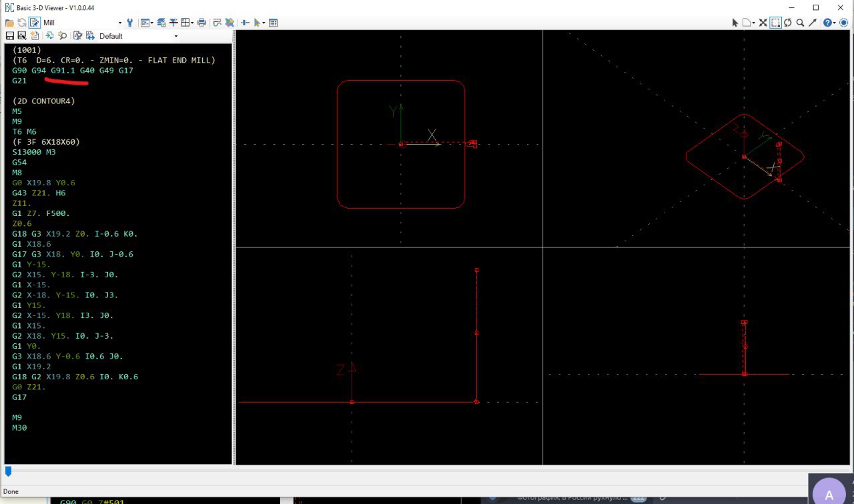Click the "S13000 M3" spindle line
This screenshot has height=504, width=854.
[x=34, y=152]
